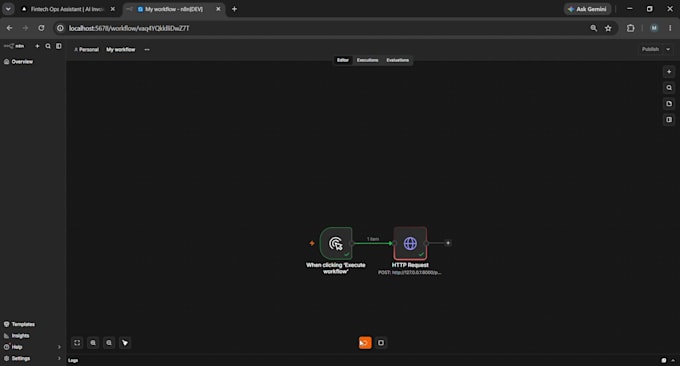Reload the current page
The width and height of the screenshot is (680, 366).
41,28
